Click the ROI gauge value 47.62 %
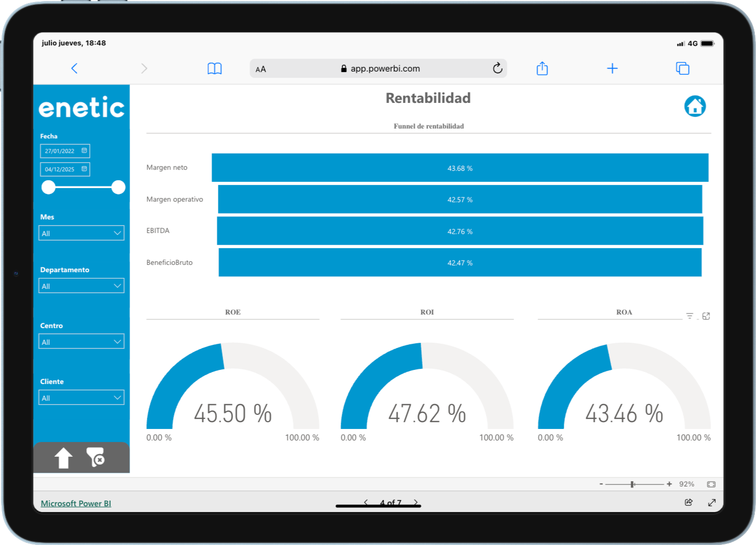This screenshot has height=545, width=756. (x=427, y=413)
